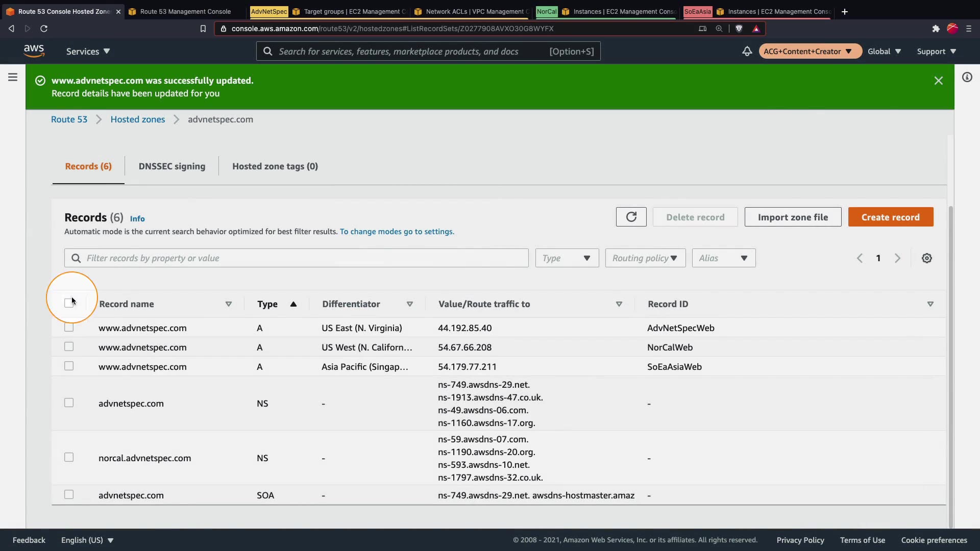Image resolution: width=980 pixels, height=551 pixels.
Task: Go to next records page arrow
Action: (x=897, y=258)
